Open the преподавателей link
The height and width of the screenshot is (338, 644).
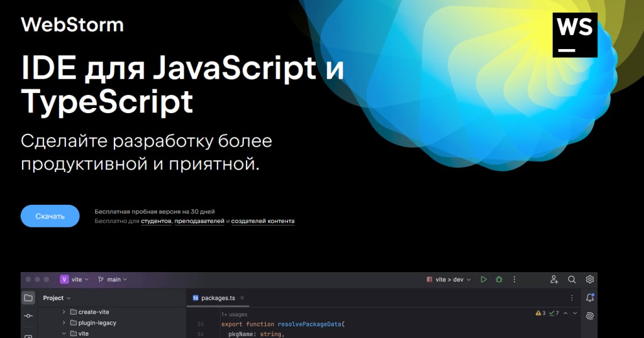click(199, 221)
